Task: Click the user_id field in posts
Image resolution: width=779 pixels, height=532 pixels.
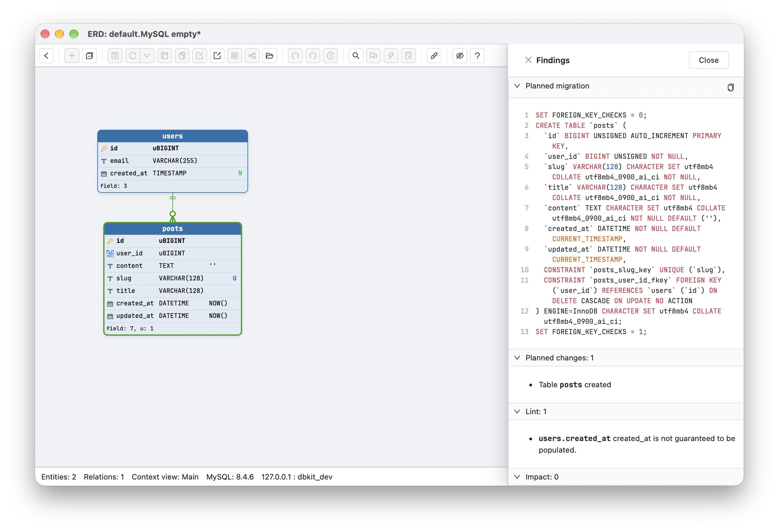Action: pos(173,253)
